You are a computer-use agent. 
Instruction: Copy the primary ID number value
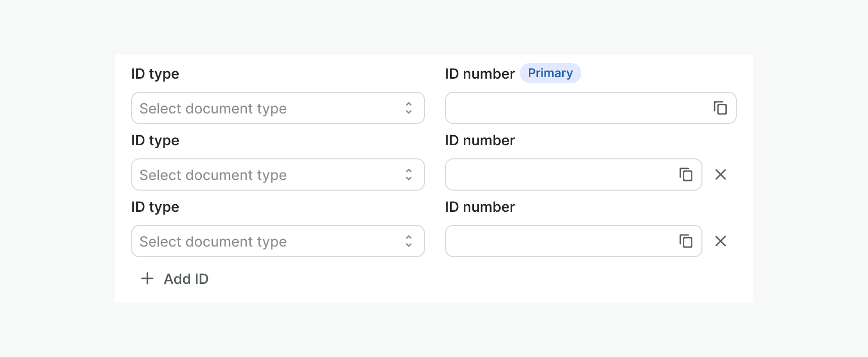pyautogui.click(x=720, y=108)
